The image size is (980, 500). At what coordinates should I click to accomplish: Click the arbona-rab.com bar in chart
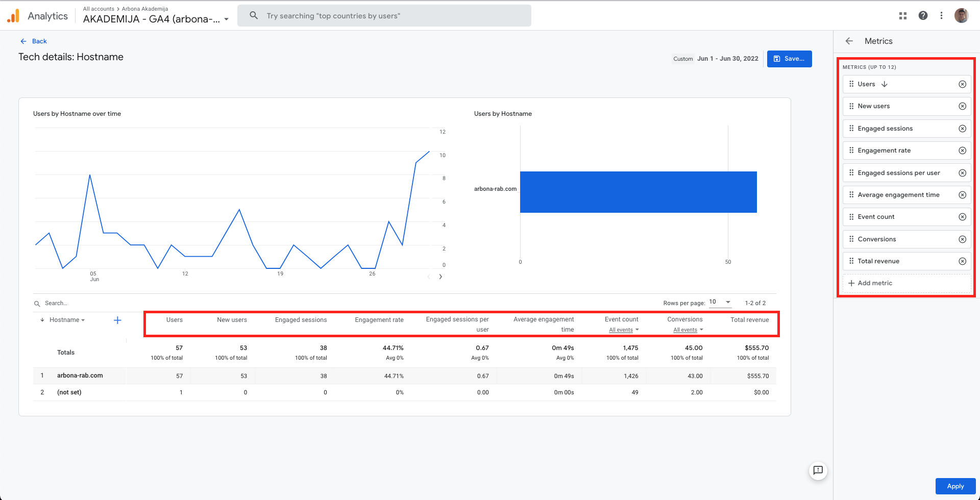click(638, 192)
